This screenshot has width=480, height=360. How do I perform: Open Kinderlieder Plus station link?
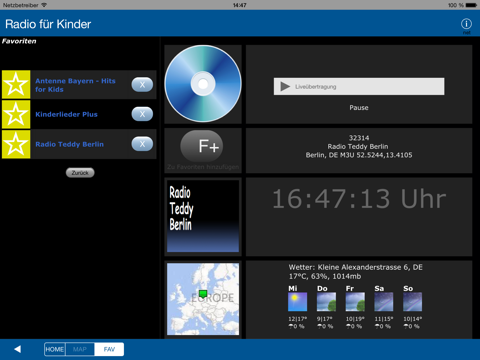[66, 114]
